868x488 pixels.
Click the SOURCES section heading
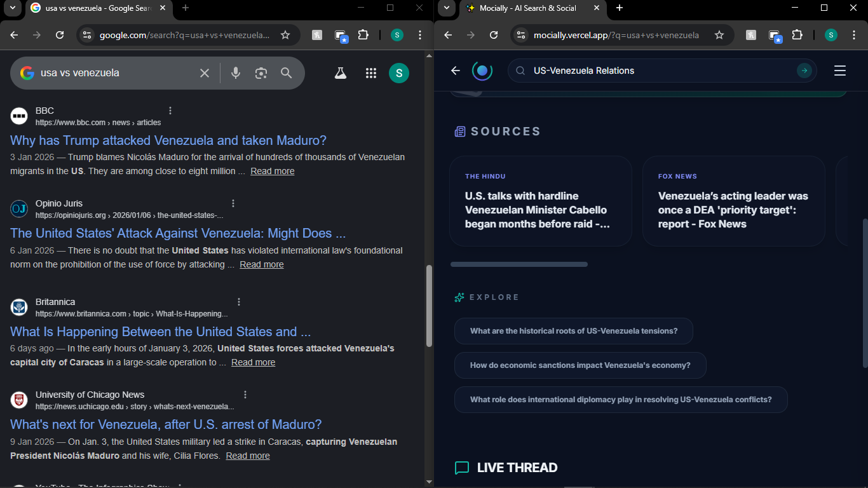click(x=506, y=132)
